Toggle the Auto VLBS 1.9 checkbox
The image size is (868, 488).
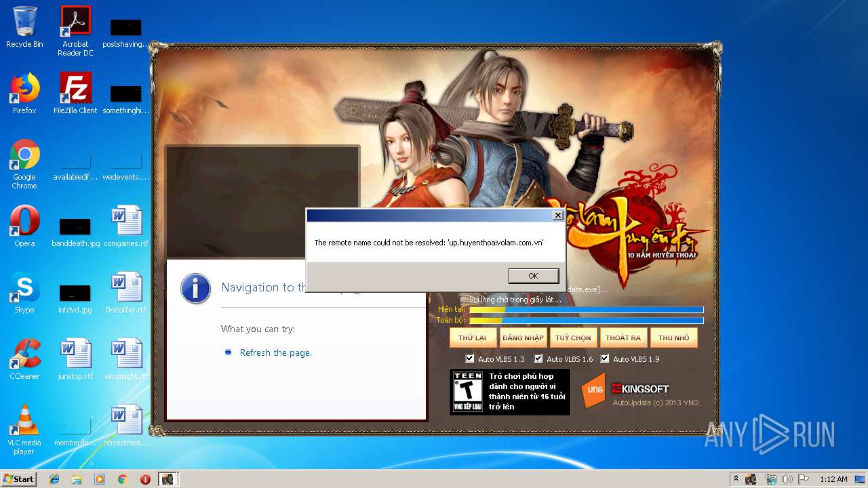pos(605,359)
